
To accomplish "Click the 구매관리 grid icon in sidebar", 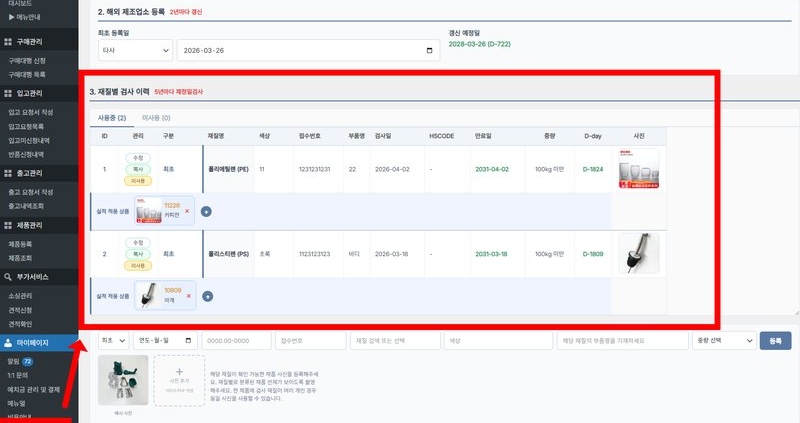I will (x=8, y=43).
